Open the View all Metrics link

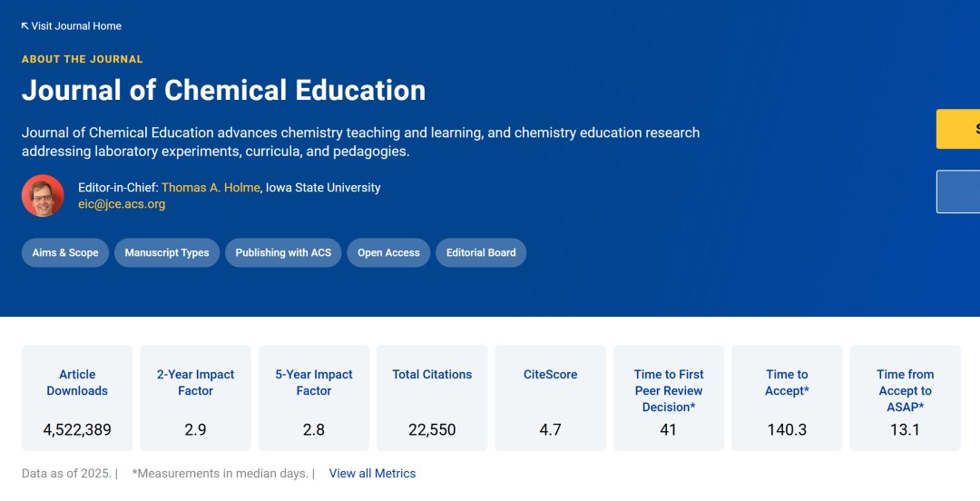click(x=372, y=474)
